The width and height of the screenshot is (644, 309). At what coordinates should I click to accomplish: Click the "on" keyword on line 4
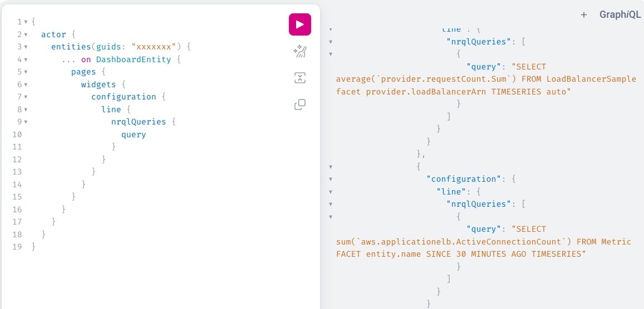click(86, 59)
